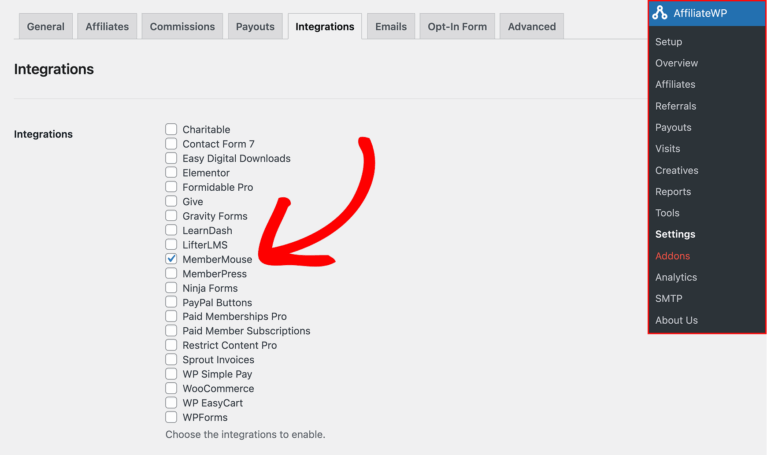Open the Opt-In Form tab

pos(457,26)
